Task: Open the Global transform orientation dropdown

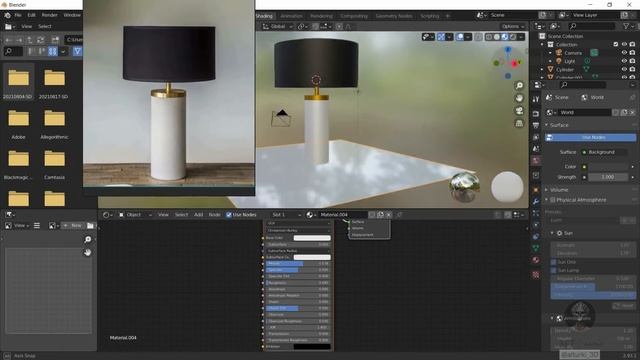Action: pyautogui.click(x=277, y=26)
